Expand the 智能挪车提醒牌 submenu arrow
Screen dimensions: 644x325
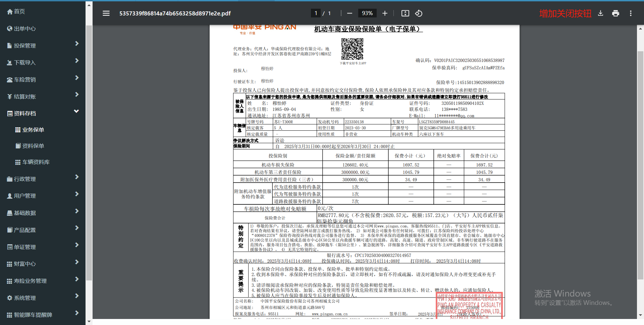pos(77,313)
